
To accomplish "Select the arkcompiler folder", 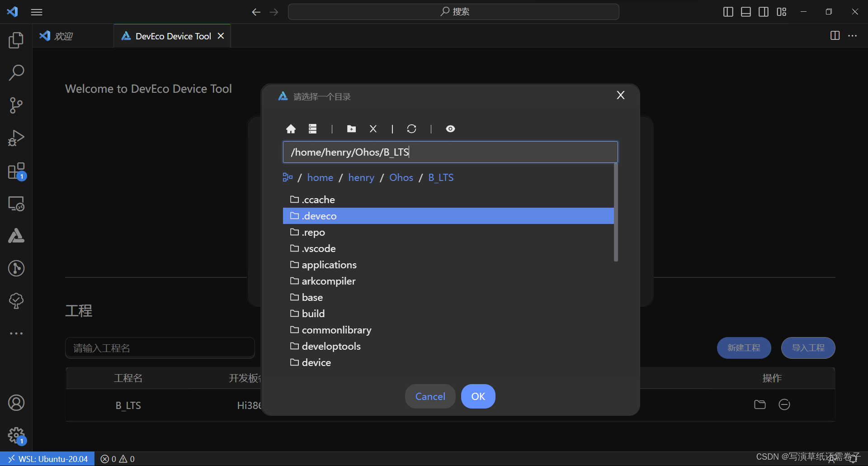I will pyautogui.click(x=448, y=281).
